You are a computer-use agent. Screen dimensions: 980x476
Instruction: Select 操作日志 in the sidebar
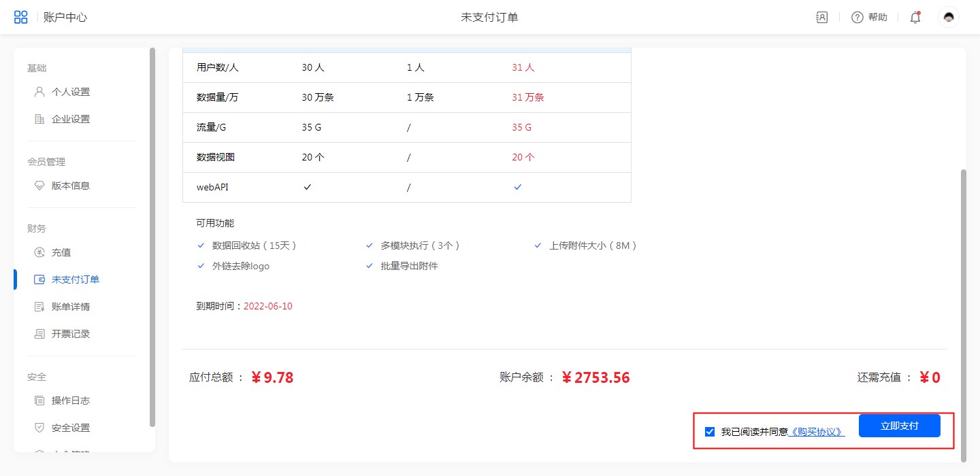tap(70, 401)
